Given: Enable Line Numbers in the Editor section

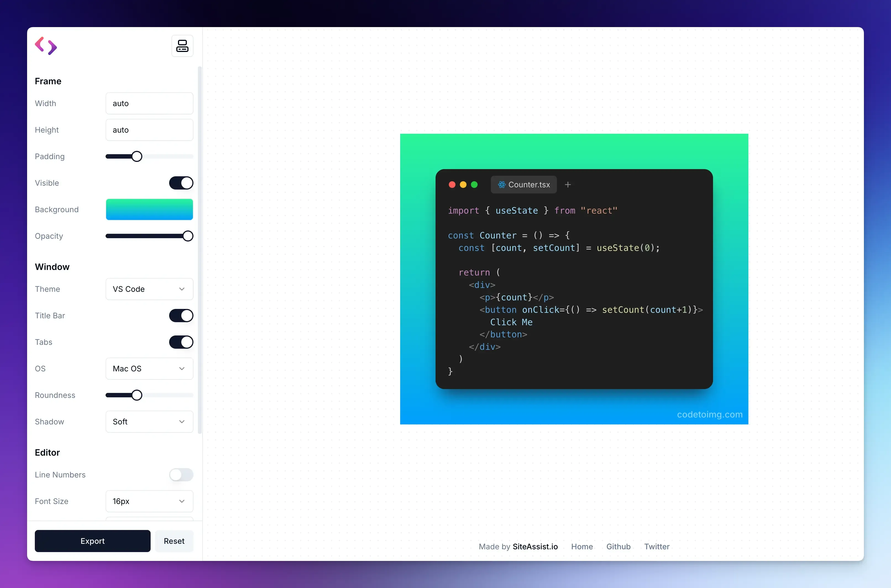Looking at the screenshot, I should click(x=181, y=474).
